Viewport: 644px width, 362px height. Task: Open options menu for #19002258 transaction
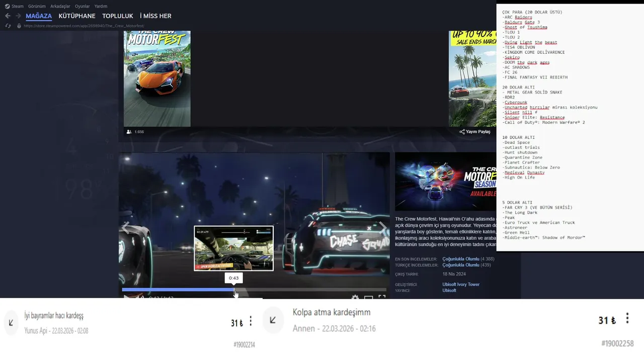click(x=627, y=318)
